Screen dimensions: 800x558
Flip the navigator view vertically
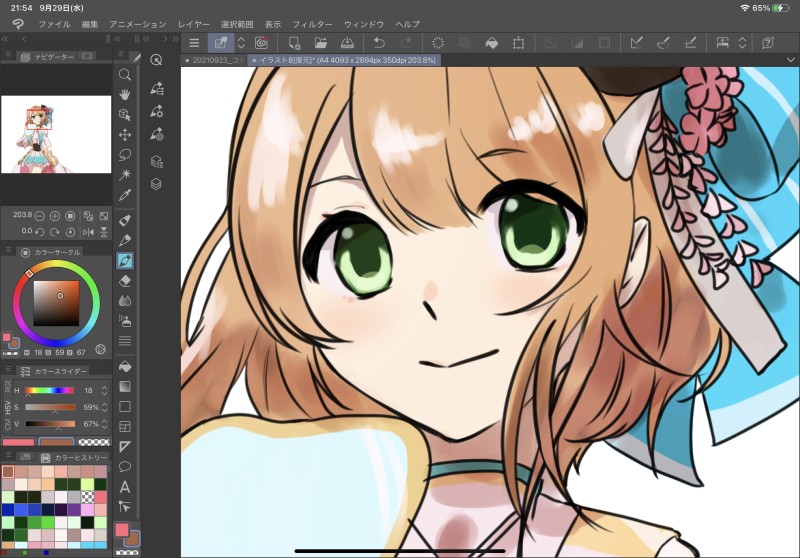click(104, 232)
